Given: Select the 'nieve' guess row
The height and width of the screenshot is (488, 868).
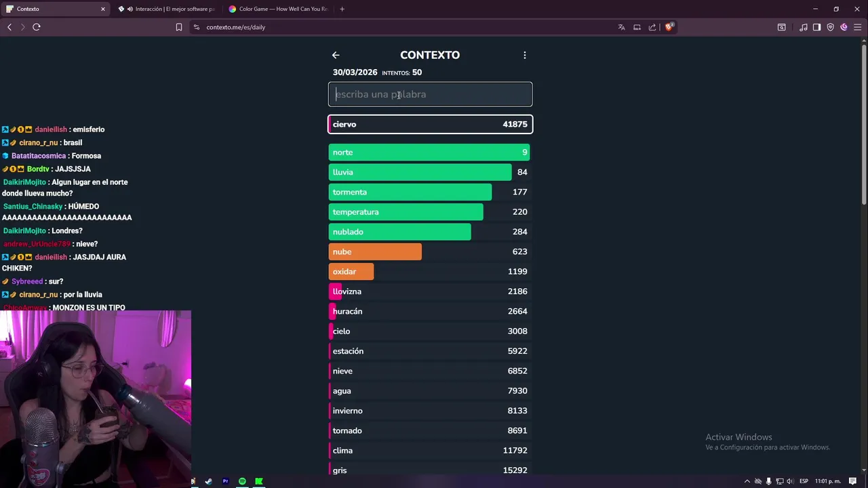Looking at the screenshot, I should point(430,371).
